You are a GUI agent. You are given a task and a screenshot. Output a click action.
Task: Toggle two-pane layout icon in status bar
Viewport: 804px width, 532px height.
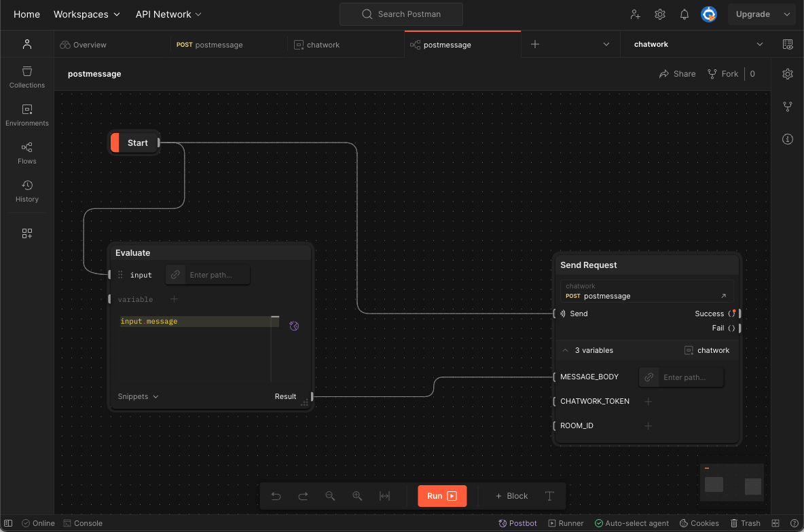coord(775,523)
